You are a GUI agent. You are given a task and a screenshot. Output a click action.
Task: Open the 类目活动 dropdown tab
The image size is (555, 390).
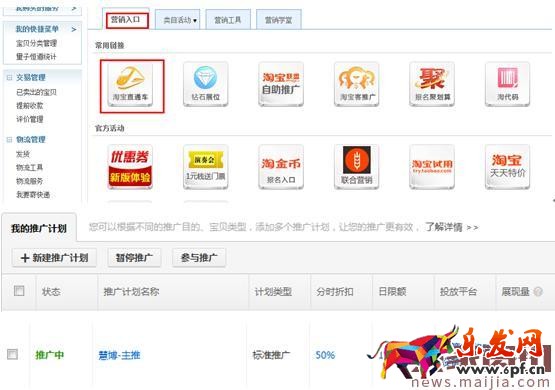pos(178,20)
